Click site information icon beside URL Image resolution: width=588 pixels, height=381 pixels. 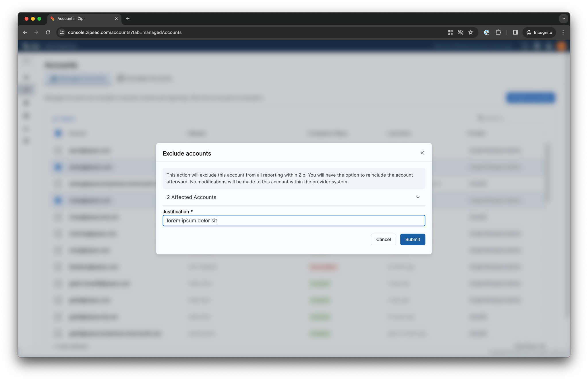tap(62, 32)
